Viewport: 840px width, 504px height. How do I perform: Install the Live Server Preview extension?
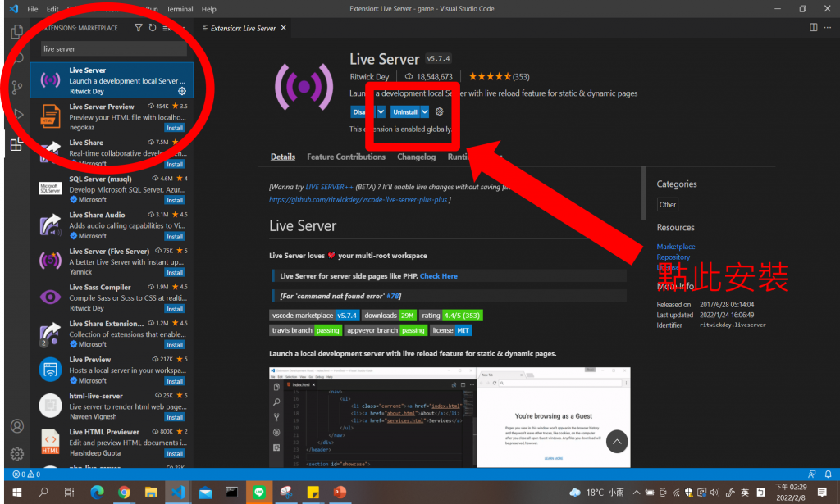tap(175, 128)
